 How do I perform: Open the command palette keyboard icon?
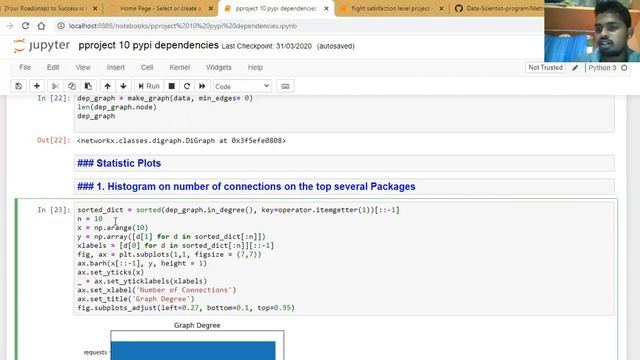(x=285, y=86)
